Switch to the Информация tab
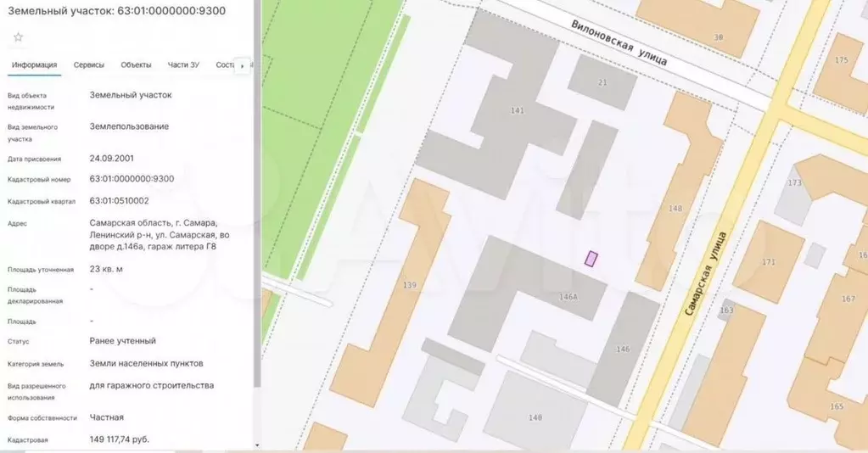The width and height of the screenshot is (868, 453). (x=35, y=65)
